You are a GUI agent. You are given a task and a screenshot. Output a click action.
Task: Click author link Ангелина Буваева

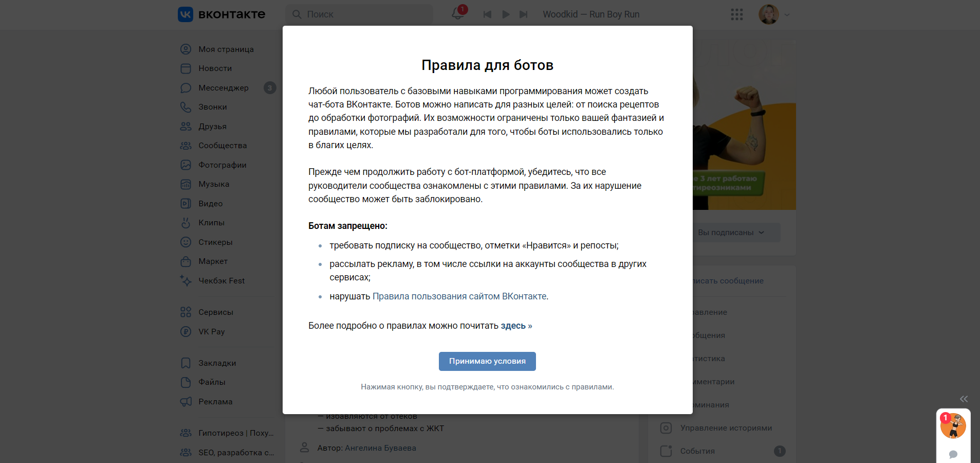[x=380, y=448]
